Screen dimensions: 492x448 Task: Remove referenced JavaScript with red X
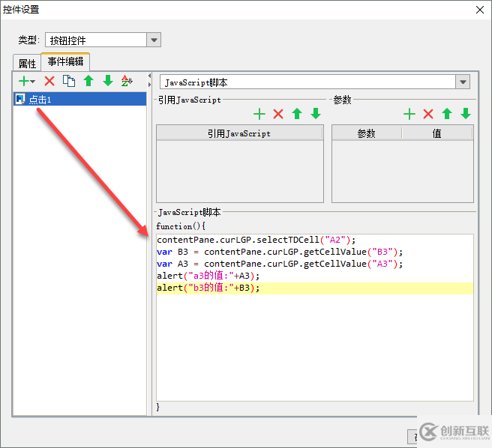pos(278,114)
